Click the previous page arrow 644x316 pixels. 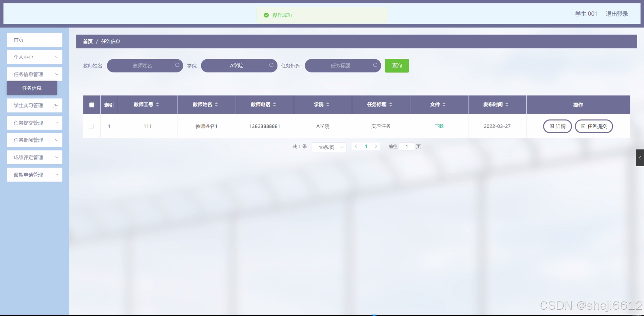[x=356, y=146]
